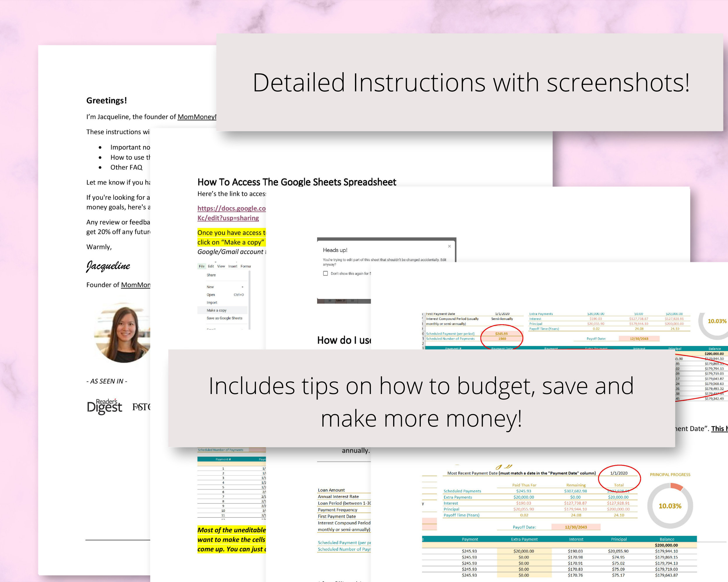
Task: Select the '$74.95' principal cell
Action: pyautogui.click(x=618, y=557)
